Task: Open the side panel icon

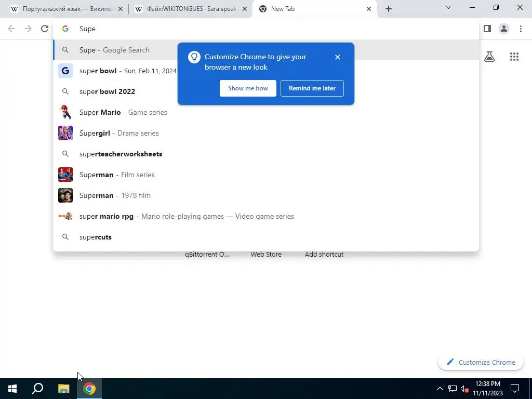Action: tap(487, 29)
